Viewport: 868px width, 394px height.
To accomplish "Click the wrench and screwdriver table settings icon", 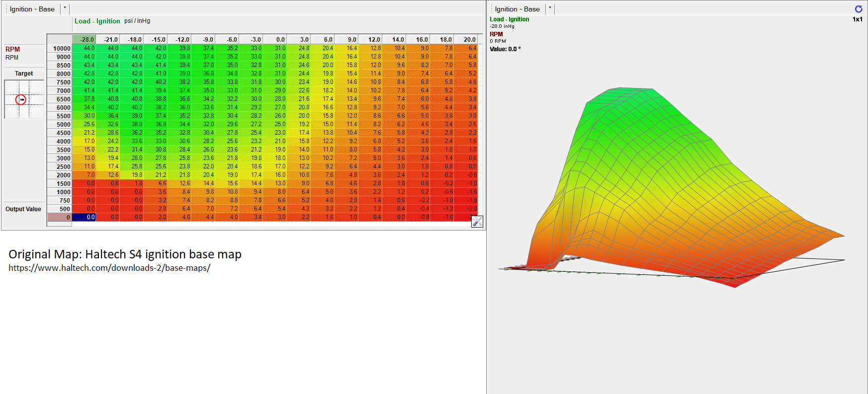I will pyautogui.click(x=477, y=222).
